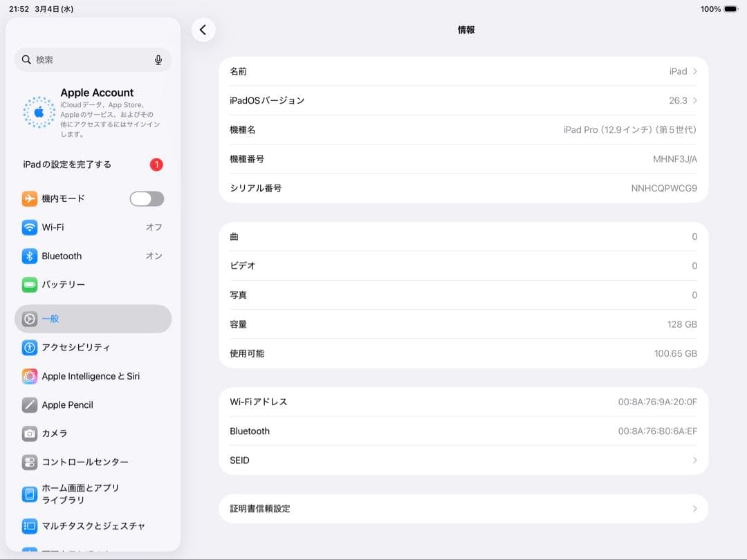
Task: Tap the 証明書信頼設定 label
Action: coord(259,509)
